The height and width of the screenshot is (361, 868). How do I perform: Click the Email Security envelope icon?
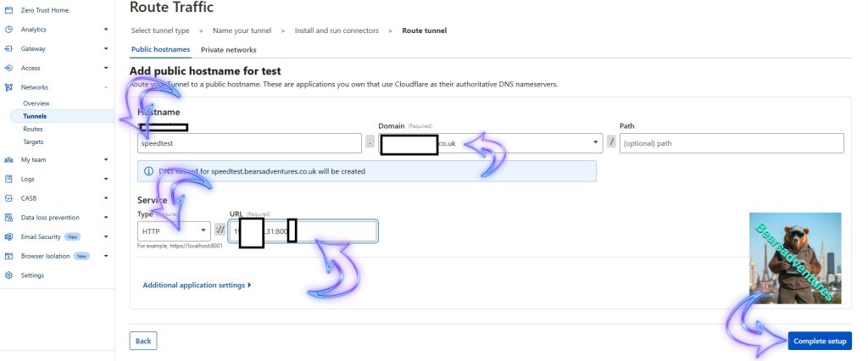pos(8,236)
